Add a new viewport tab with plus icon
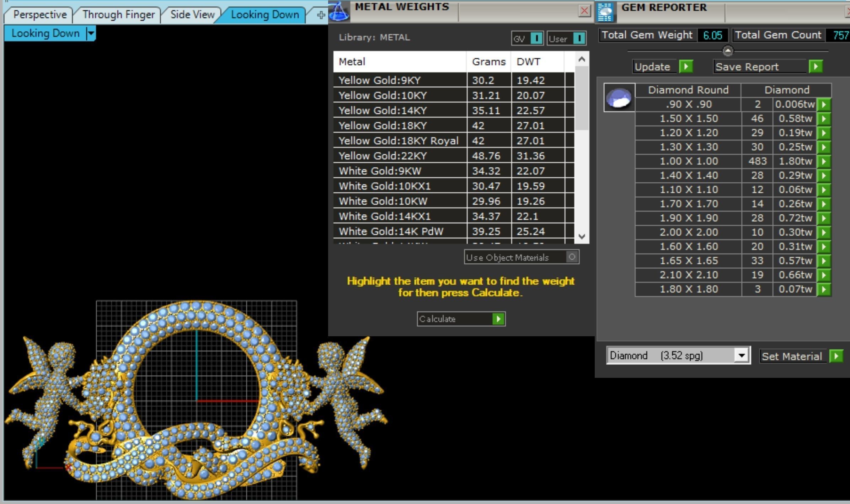Viewport: 850px width, 504px height. [x=321, y=15]
